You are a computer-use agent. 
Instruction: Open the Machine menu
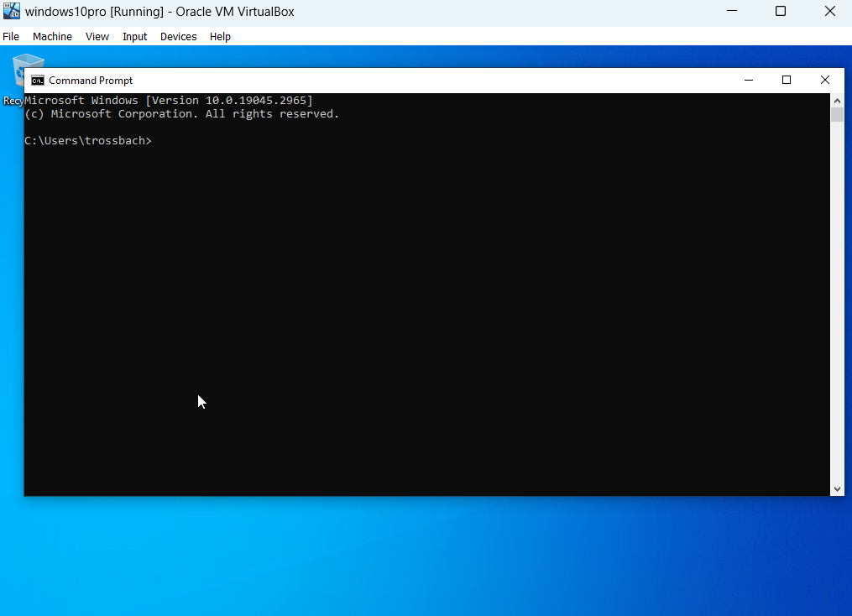52,36
